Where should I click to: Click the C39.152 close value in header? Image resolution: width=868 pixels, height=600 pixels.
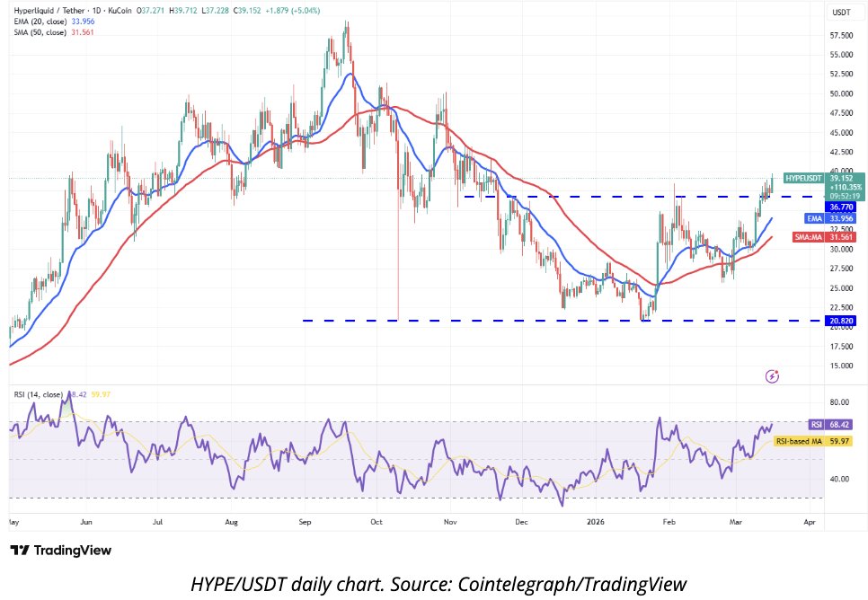coord(247,11)
